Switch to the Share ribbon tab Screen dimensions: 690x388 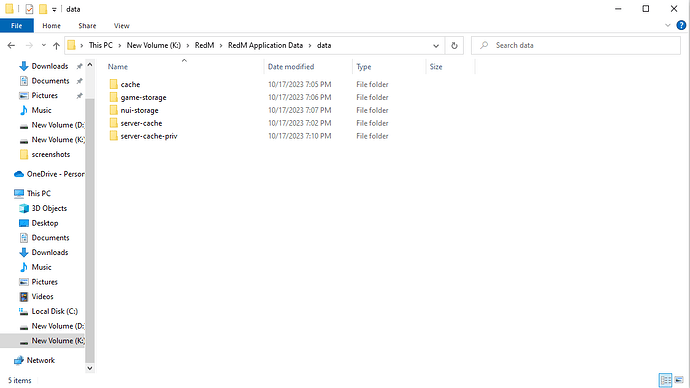click(87, 26)
